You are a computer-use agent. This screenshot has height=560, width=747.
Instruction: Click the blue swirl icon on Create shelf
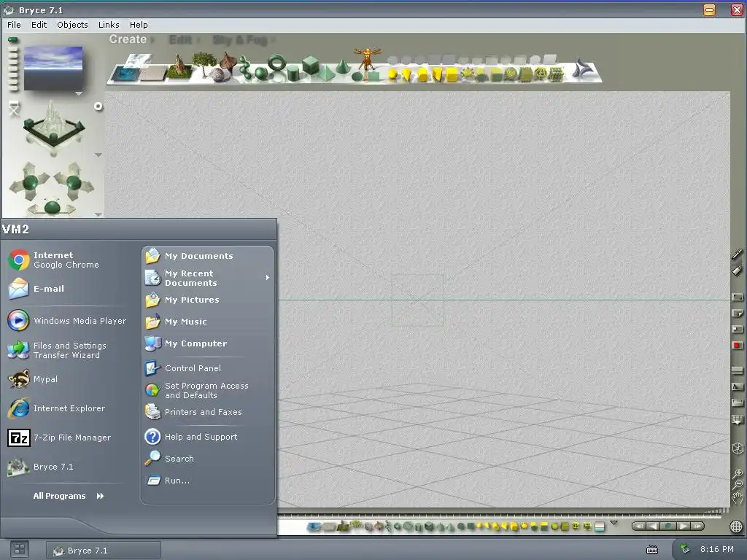(583, 68)
